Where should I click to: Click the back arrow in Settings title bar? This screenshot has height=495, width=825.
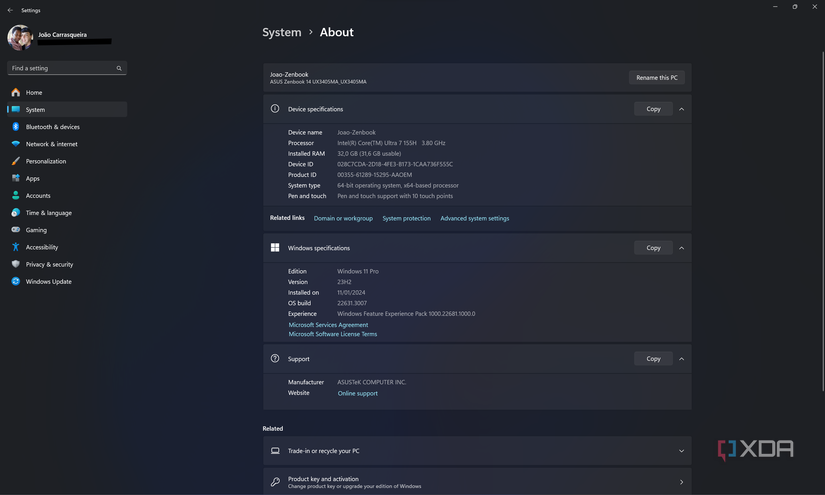[x=10, y=10]
